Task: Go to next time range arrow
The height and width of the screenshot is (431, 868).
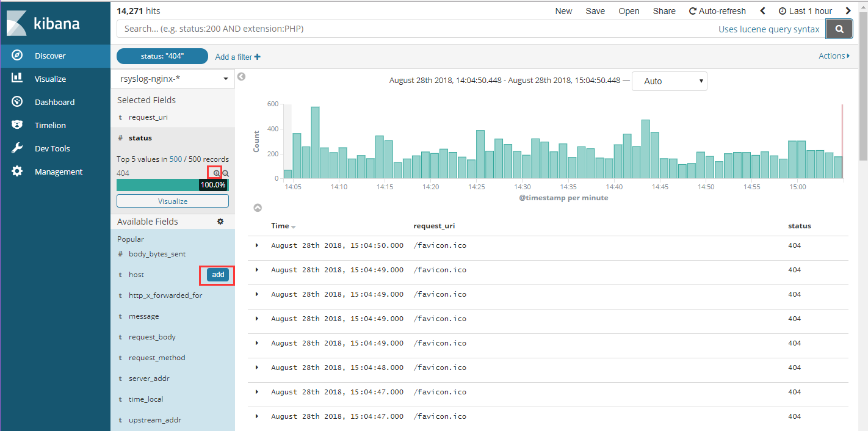Action: (x=848, y=11)
